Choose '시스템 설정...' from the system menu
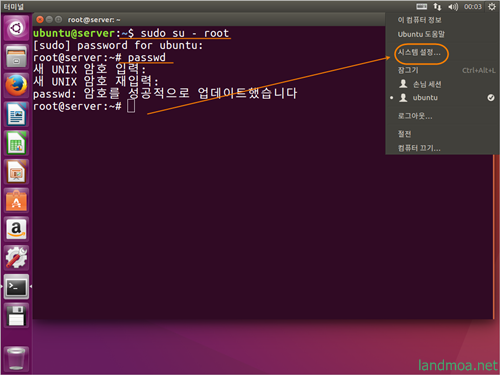The image size is (500, 375). click(x=442, y=53)
